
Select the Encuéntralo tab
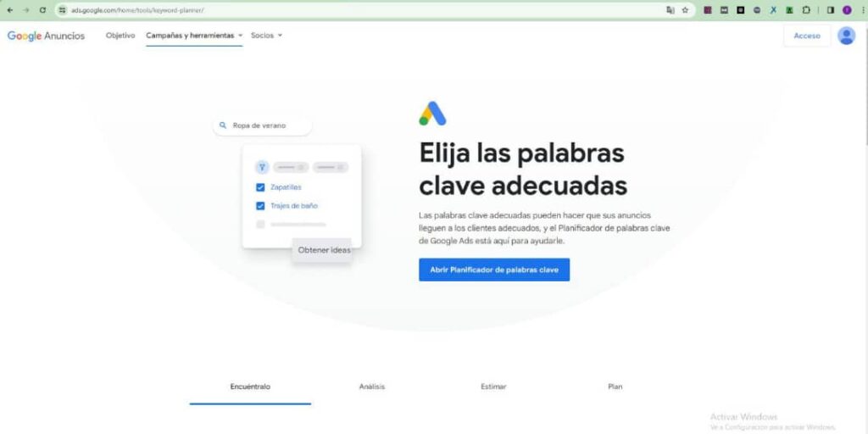click(x=250, y=387)
